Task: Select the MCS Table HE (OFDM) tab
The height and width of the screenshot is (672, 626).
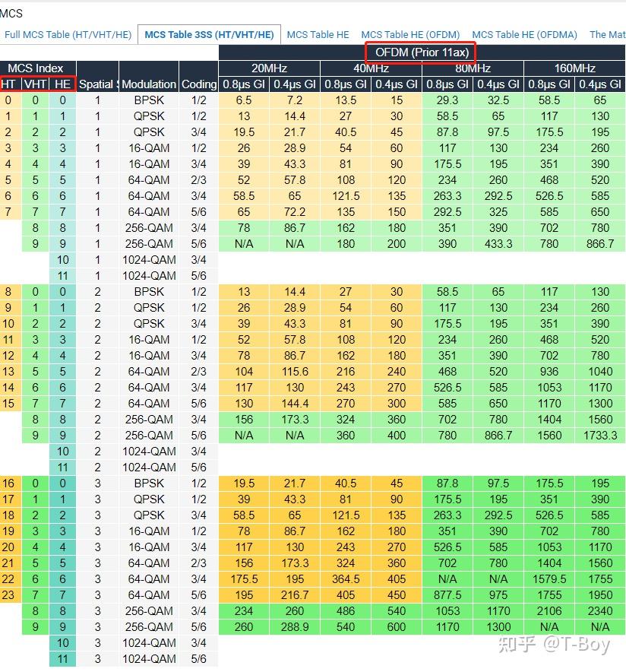Action: point(411,34)
